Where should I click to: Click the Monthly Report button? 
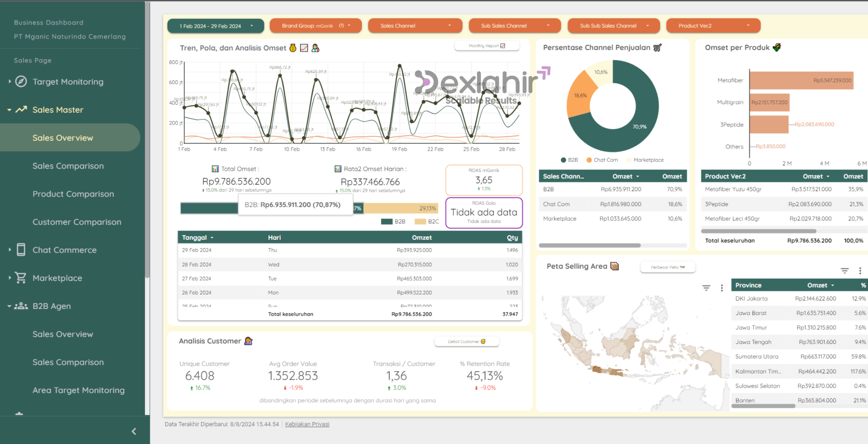487,46
